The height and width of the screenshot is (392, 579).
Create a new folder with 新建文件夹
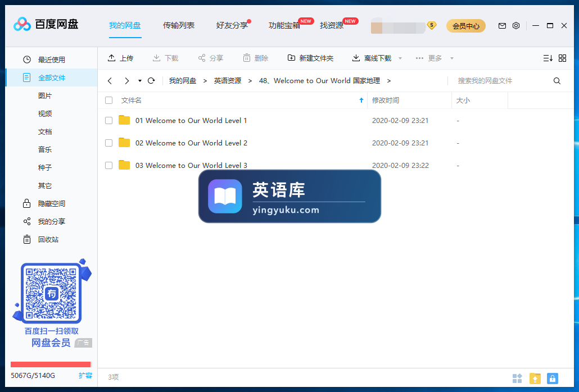click(310, 58)
